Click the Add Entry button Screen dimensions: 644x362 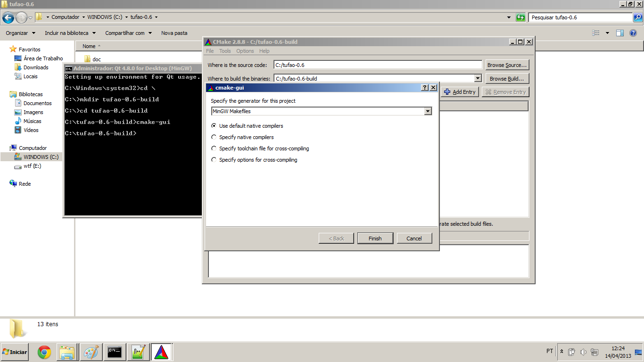click(x=460, y=92)
